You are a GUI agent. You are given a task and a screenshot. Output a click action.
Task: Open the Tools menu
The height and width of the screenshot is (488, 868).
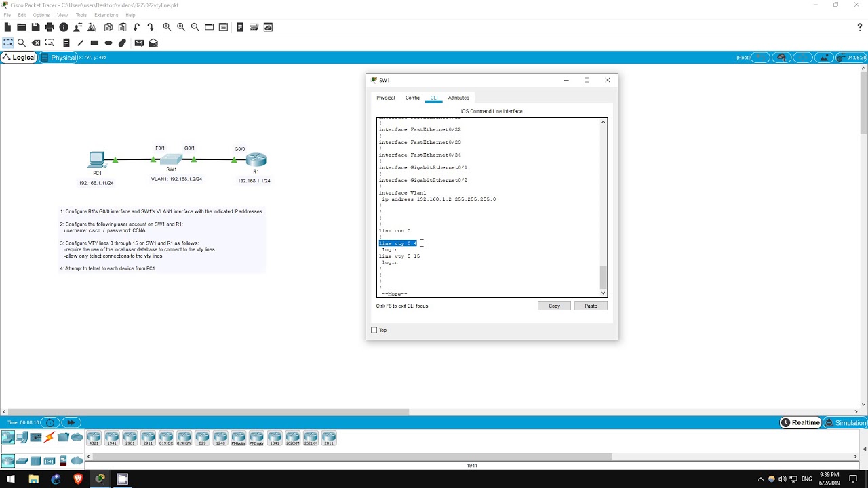click(x=81, y=15)
